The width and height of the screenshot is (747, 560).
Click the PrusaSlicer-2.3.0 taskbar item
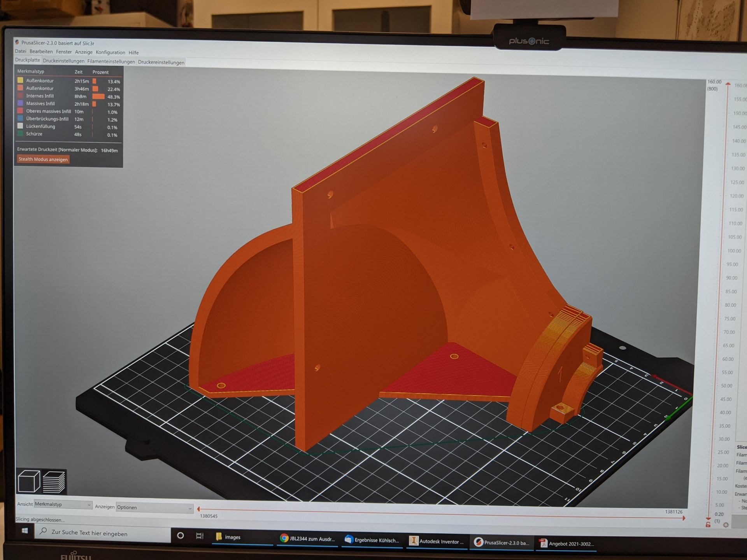(x=501, y=542)
